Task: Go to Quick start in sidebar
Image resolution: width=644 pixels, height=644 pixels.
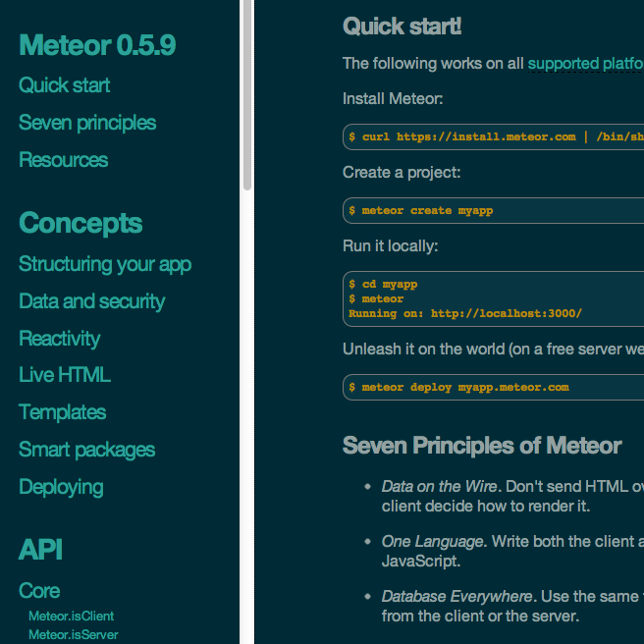Action: pyautogui.click(x=64, y=85)
